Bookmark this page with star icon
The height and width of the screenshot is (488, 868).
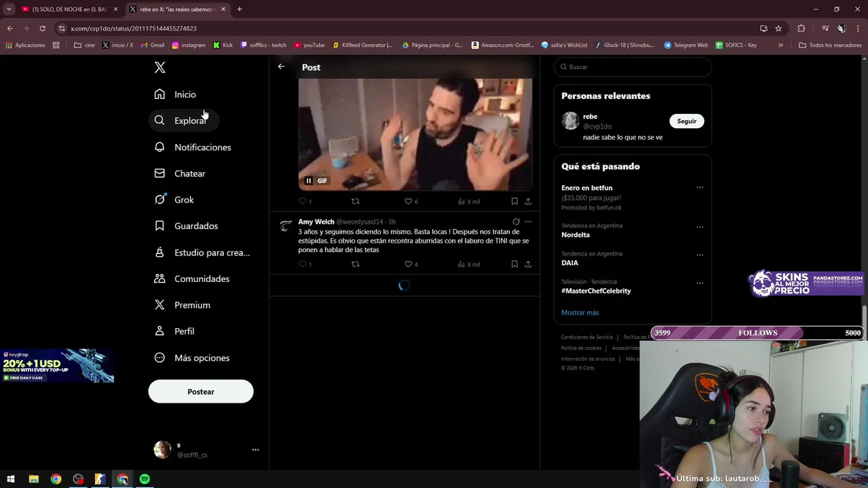tap(778, 28)
